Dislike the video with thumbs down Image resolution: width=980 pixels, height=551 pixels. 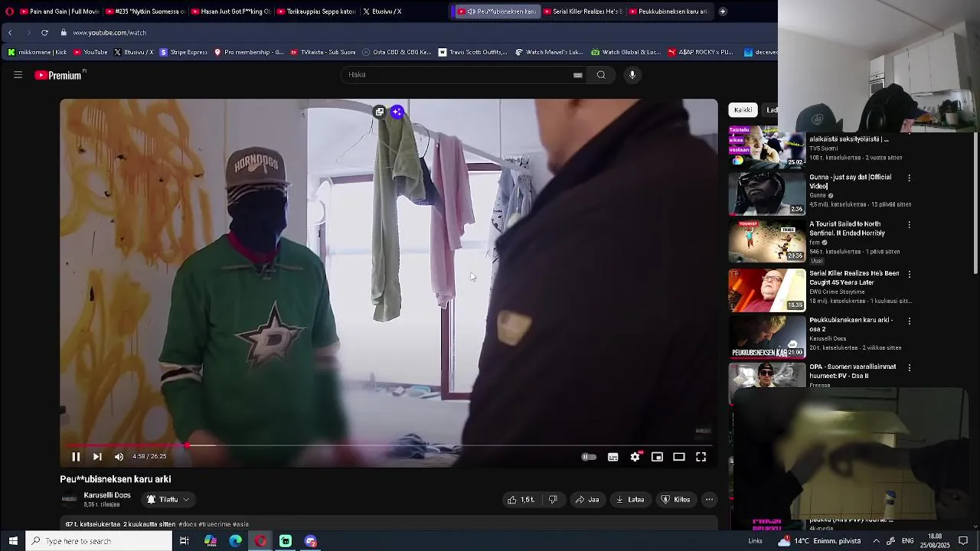click(x=553, y=500)
